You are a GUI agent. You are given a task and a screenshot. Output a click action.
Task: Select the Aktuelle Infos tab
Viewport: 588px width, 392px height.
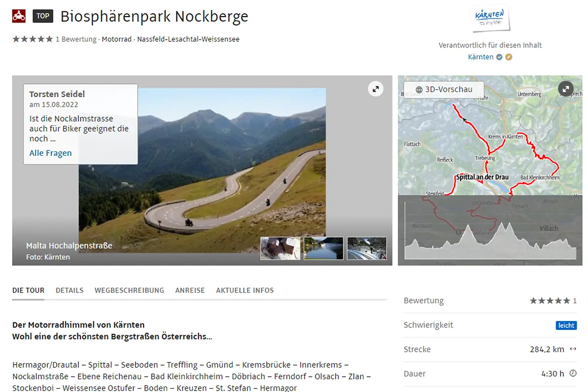[x=245, y=290]
